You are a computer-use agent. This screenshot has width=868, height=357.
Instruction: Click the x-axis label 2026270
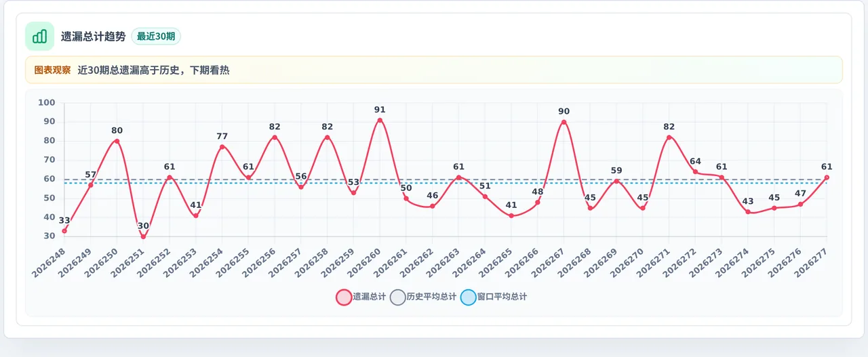pos(627,262)
